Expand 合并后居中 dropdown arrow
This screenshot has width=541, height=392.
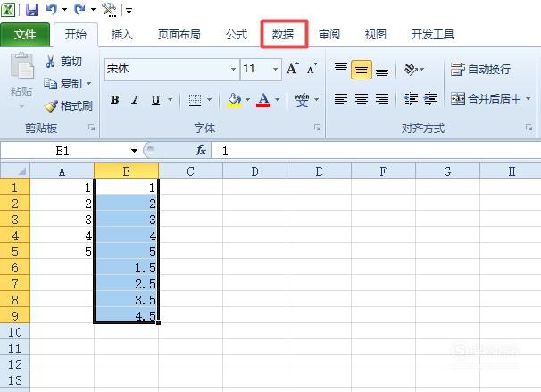pyautogui.click(x=528, y=99)
